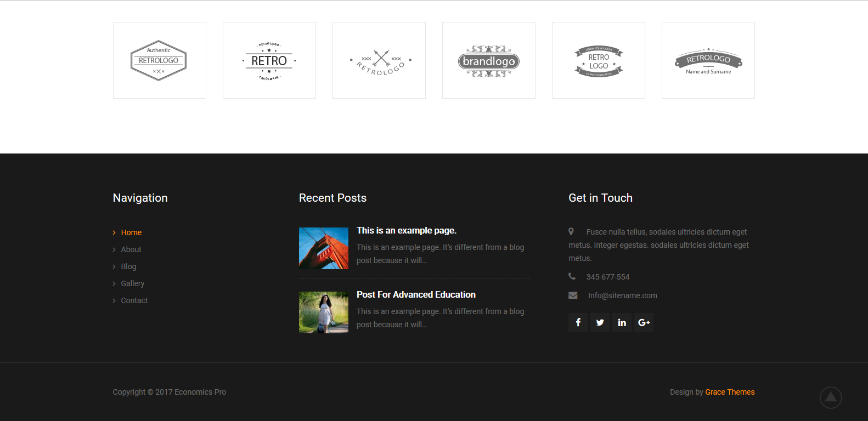Click the Authentic Retrologo hexagon logo
Screen dimensions: 868x421
point(159,60)
